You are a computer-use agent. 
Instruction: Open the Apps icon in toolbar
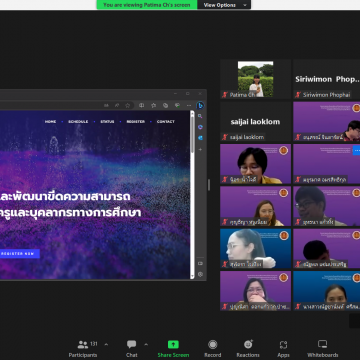pyautogui.click(x=283, y=344)
